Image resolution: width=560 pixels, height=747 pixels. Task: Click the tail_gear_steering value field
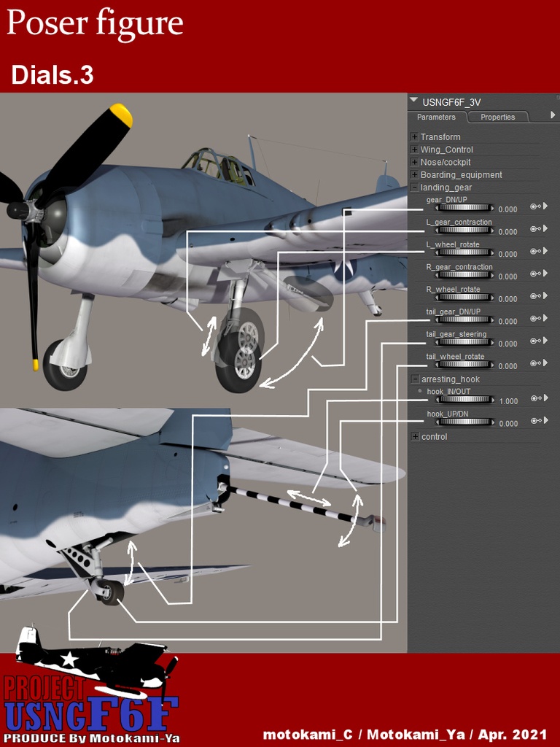[507, 344]
